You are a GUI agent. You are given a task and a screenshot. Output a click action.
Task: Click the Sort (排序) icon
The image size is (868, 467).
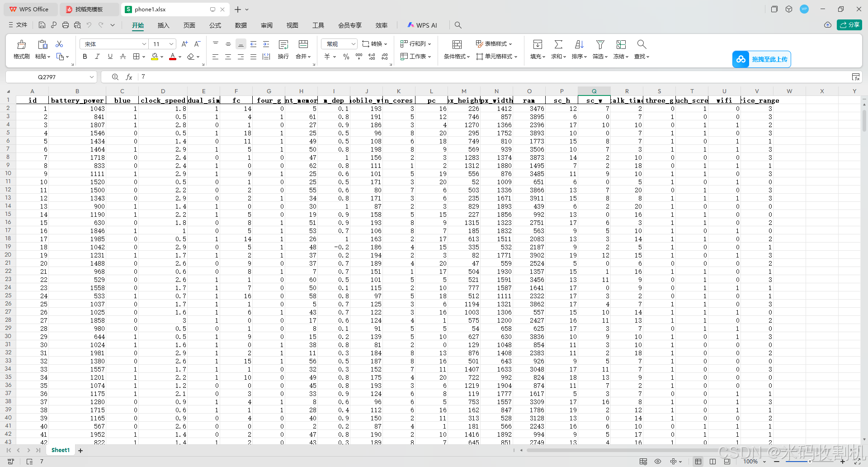579,44
